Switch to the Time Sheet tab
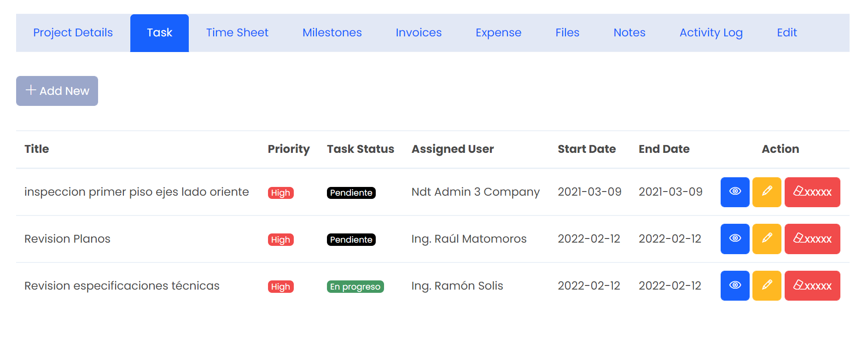This screenshot has width=868, height=349. pos(237,33)
